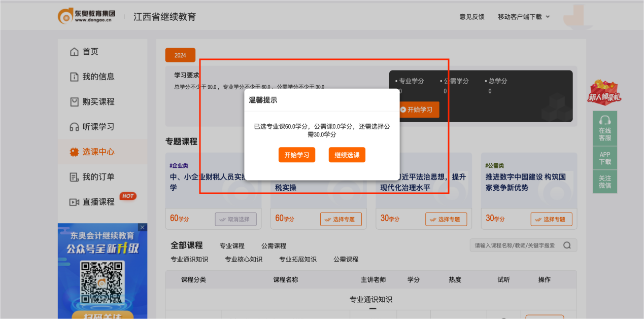This screenshot has height=319, width=644.
Task: Select 选择专题 for 税实操 course
Action: tap(341, 219)
